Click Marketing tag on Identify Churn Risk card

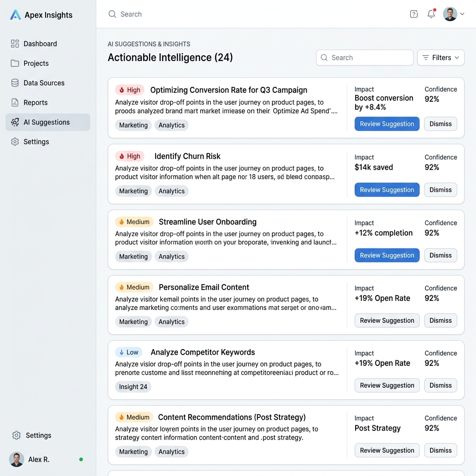pos(133,191)
